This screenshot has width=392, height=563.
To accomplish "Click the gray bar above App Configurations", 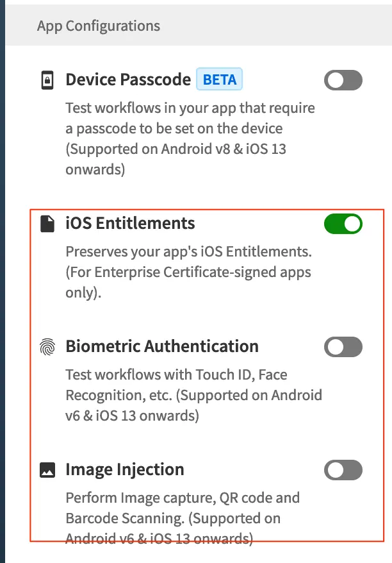I will coord(196,3).
